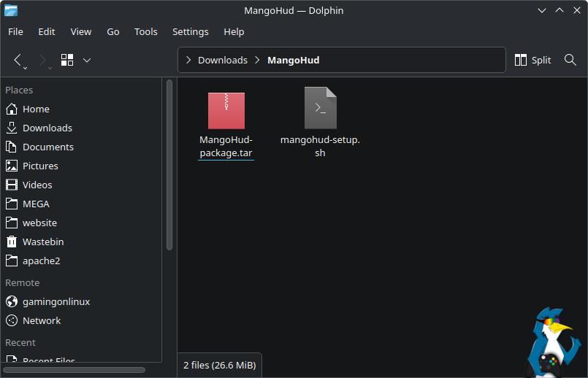Click the back navigation arrow
The image size is (588, 378).
18,60
